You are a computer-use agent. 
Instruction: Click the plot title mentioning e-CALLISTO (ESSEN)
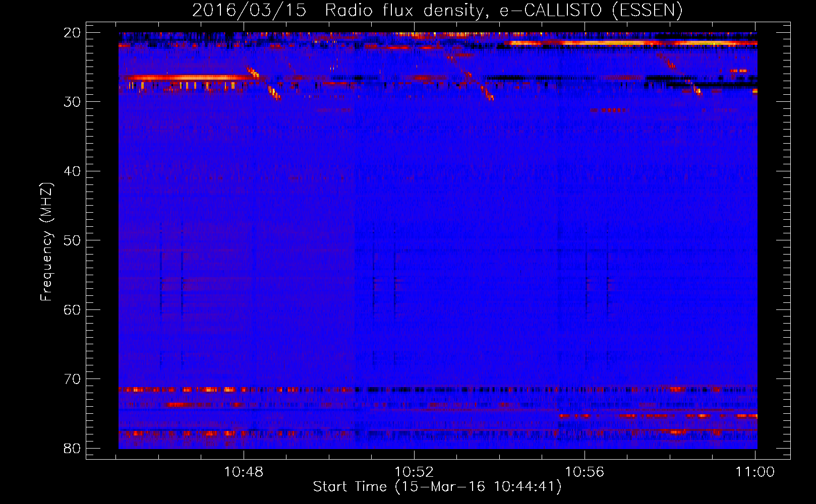(x=437, y=10)
